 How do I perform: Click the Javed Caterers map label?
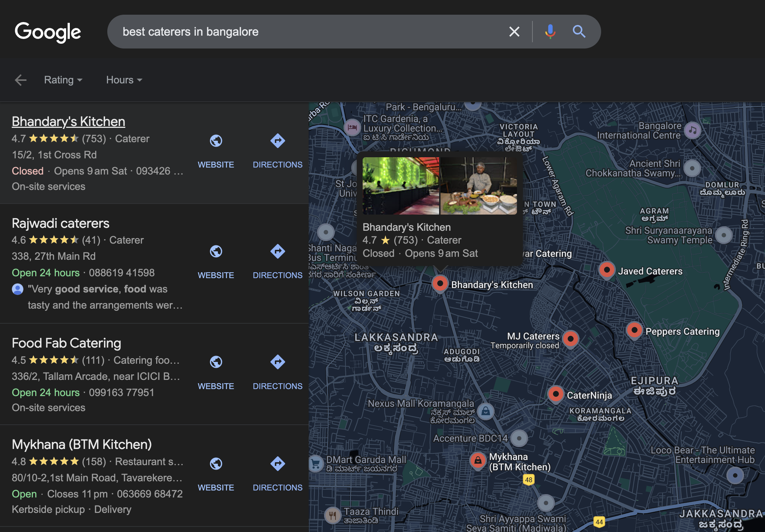pos(650,271)
